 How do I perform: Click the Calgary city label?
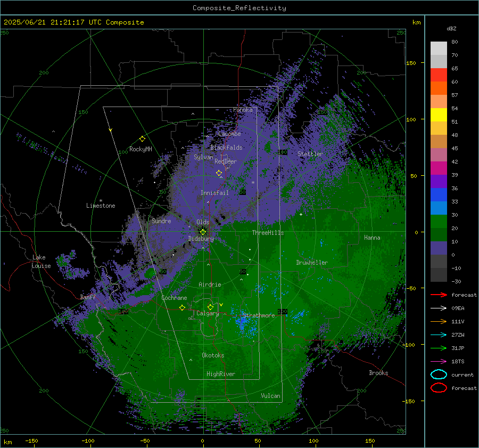208,313
